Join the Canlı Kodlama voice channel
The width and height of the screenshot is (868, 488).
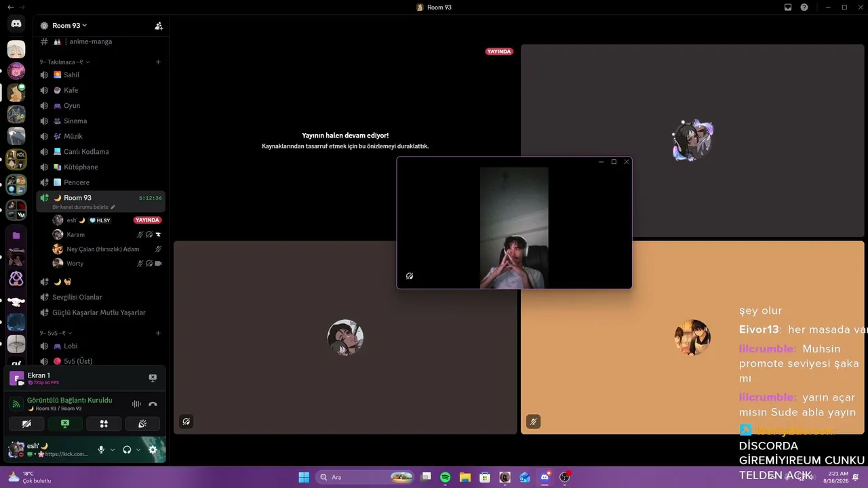[x=101, y=152]
